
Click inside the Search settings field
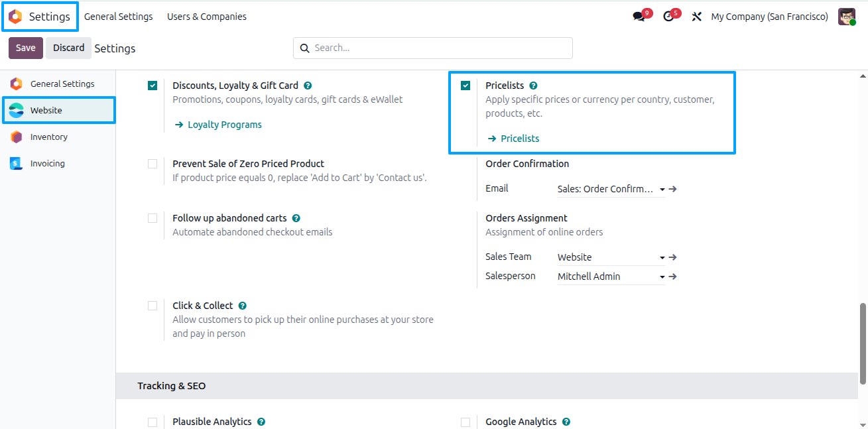[x=433, y=48]
